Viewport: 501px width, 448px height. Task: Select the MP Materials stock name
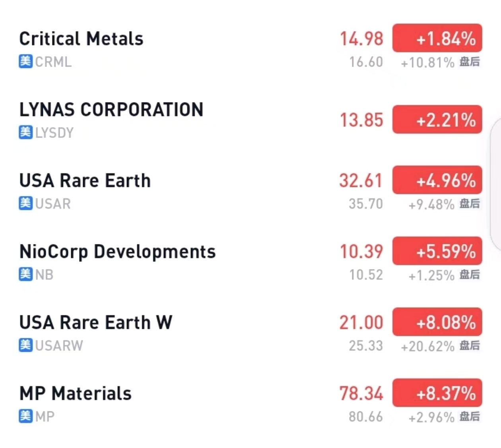pyautogui.click(x=75, y=394)
